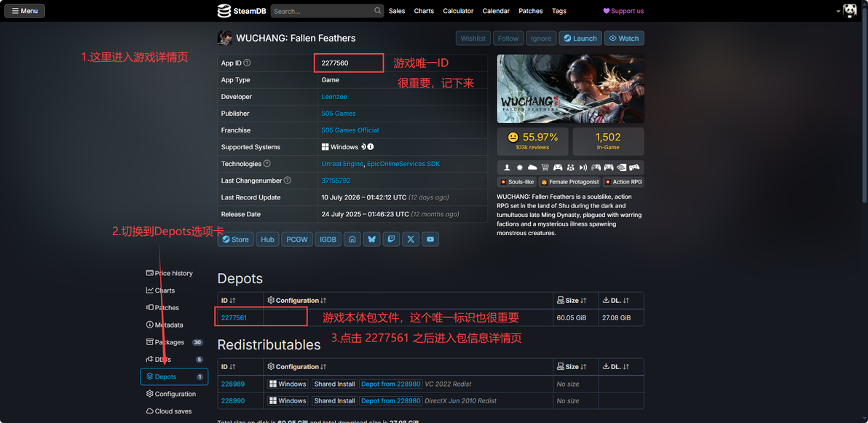Click the SteamDB logo icon
This screenshot has width=868, height=423.
(x=224, y=10)
